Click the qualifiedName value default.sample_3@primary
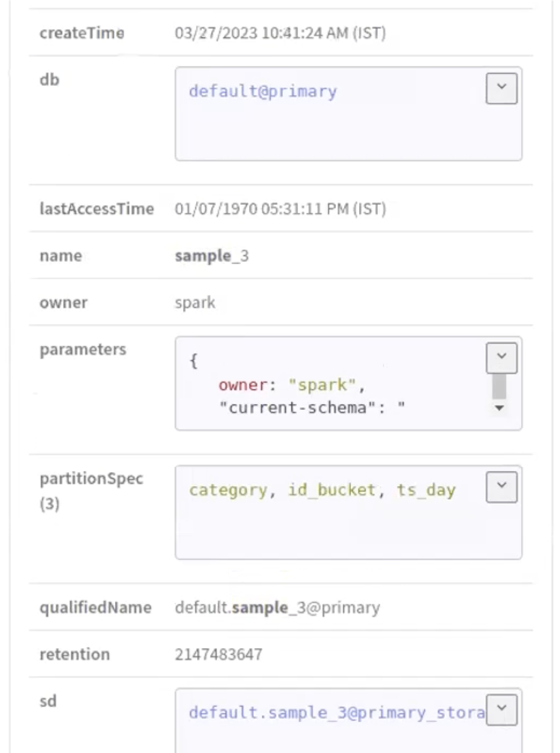This screenshot has height=753, width=560. coord(277,607)
